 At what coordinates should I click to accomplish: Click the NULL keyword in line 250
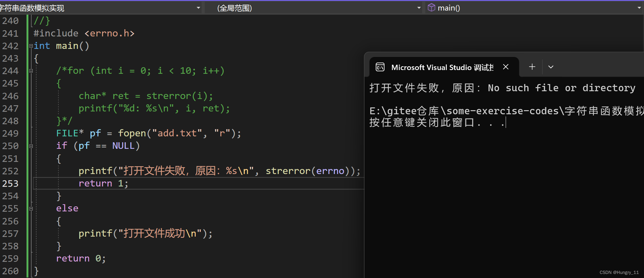(x=123, y=146)
